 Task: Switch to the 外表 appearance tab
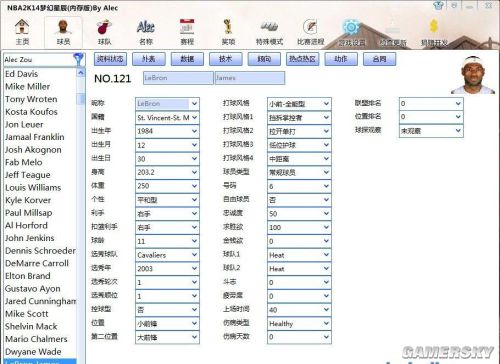(149, 59)
